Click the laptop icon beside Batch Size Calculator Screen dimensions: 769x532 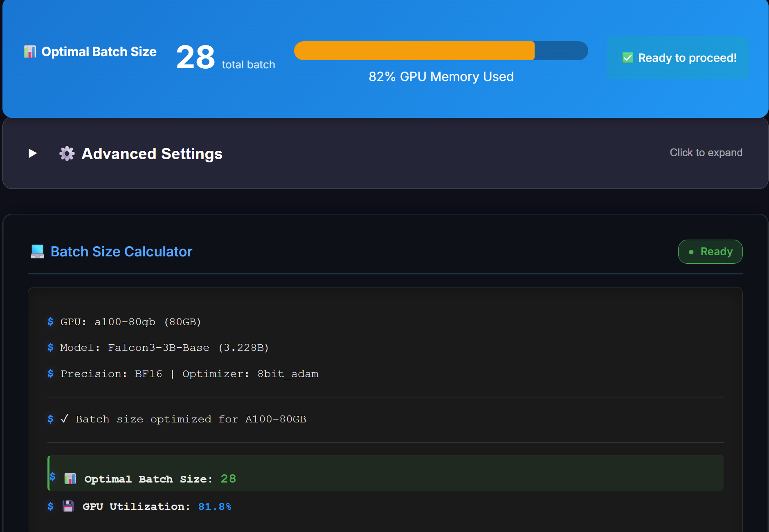(x=37, y=251)
